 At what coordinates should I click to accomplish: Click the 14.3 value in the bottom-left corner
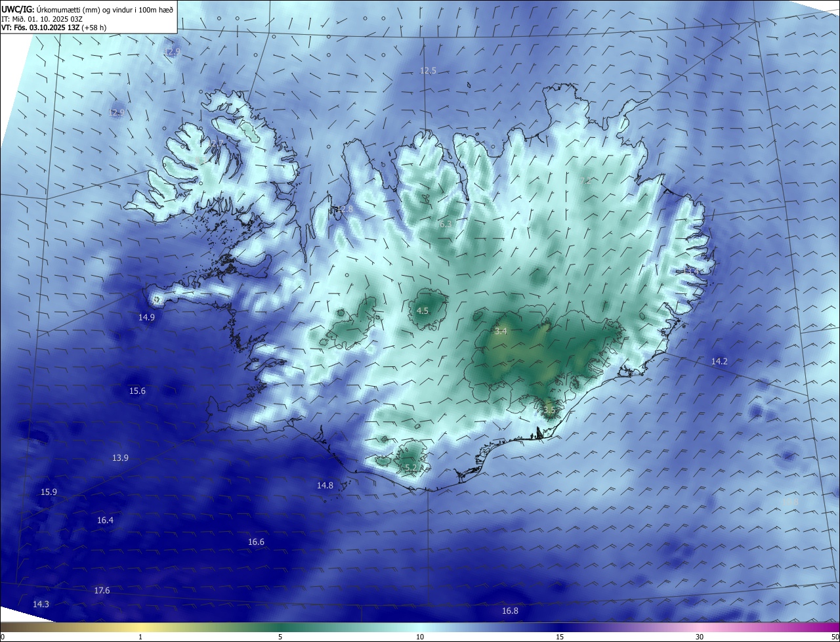point(41,605)
